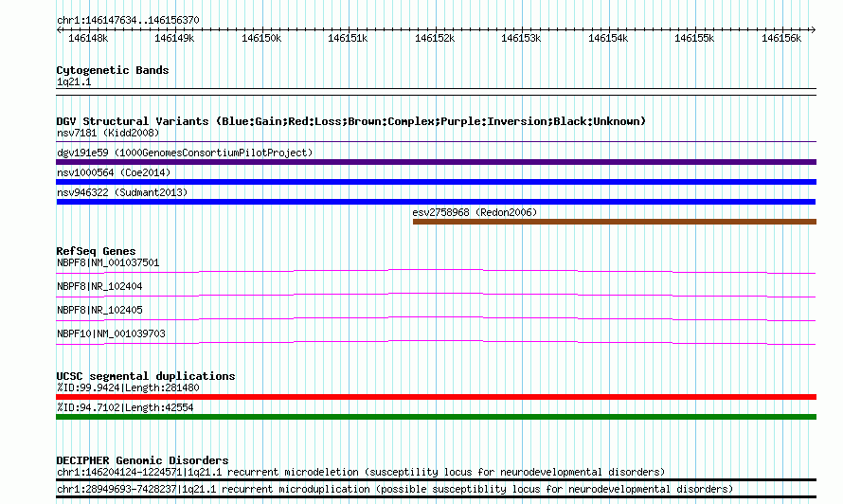Select the green segmental duplication bar

click(x=436, y=417)
